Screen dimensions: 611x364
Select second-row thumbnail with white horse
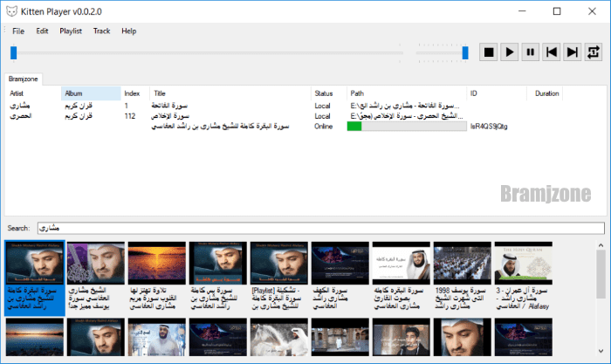tap(279, 337)
